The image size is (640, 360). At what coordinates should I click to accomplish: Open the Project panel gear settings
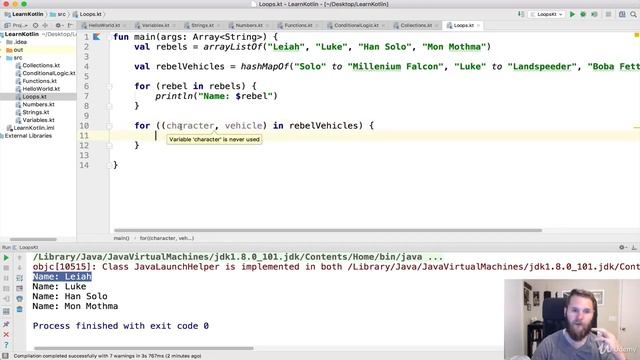59,25
